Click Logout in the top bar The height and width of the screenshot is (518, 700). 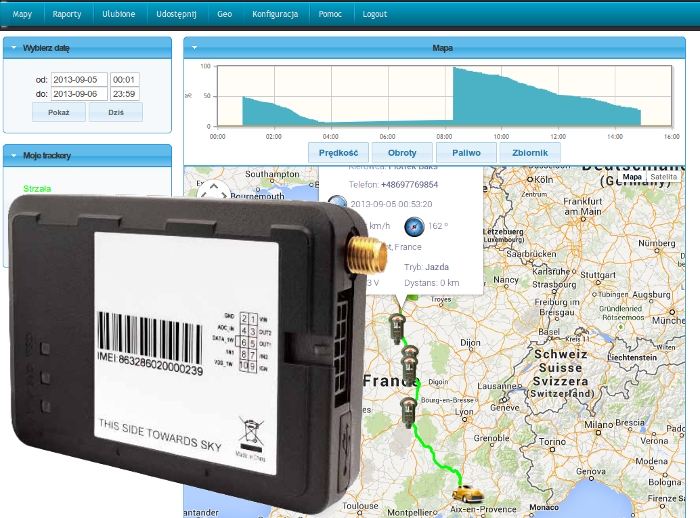tap(374, 14)
